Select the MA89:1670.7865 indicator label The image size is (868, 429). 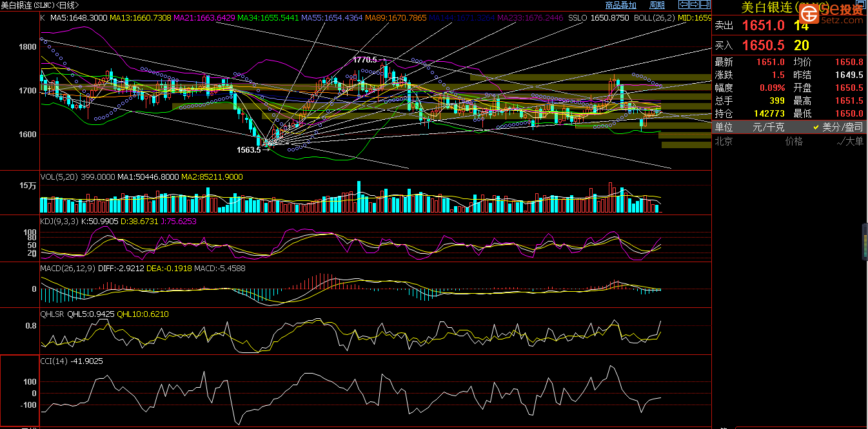(395, 18)
